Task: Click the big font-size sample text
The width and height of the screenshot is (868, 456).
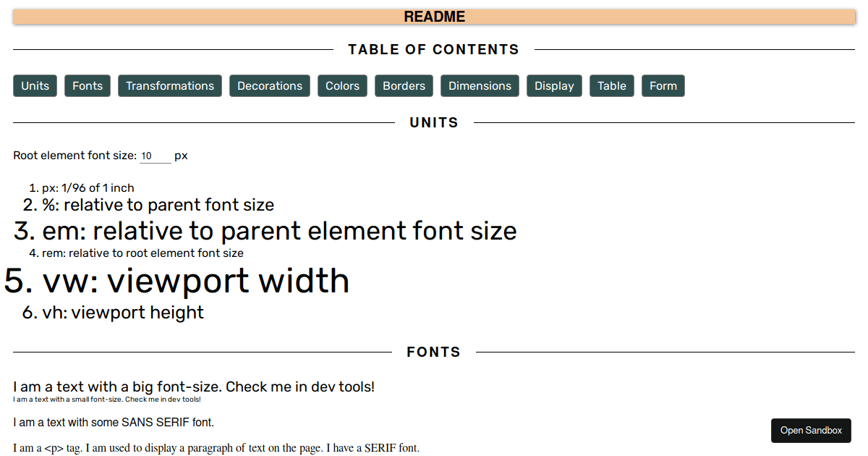Action: tap(194, 387)
